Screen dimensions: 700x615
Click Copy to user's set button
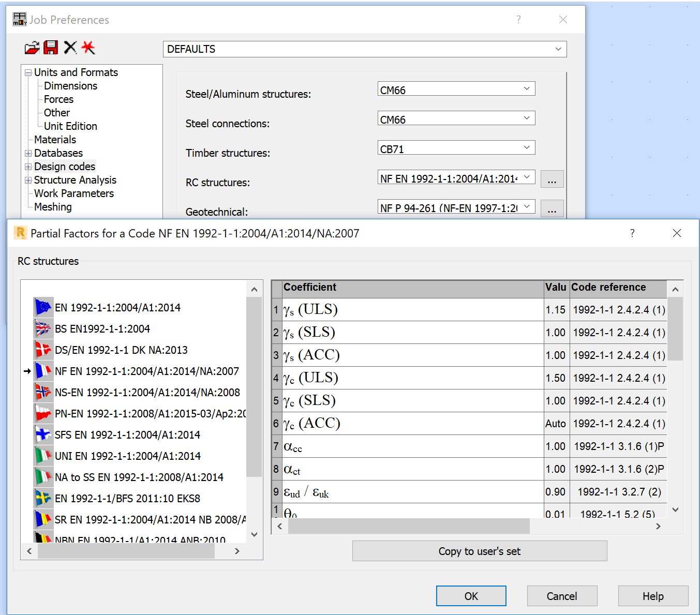[480, 551]
